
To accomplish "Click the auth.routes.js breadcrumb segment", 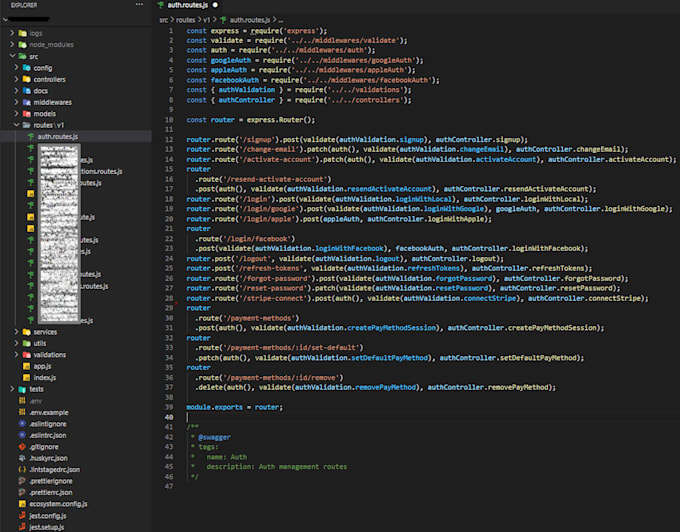I will pos(250,20).
